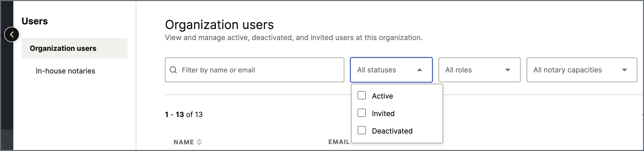Click the down caret in All roles
The width and height of the screenshot is (644, 151).
507,70
